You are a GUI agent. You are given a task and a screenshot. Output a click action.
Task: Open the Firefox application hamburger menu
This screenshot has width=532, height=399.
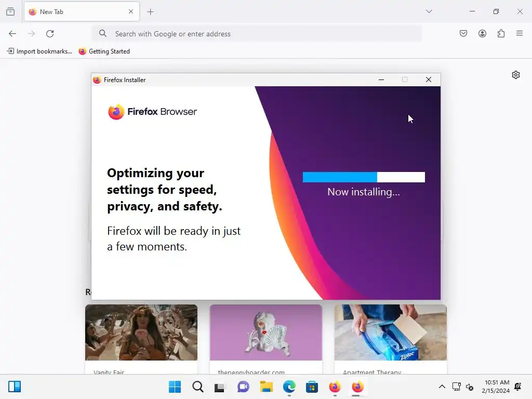click(520, 33)
